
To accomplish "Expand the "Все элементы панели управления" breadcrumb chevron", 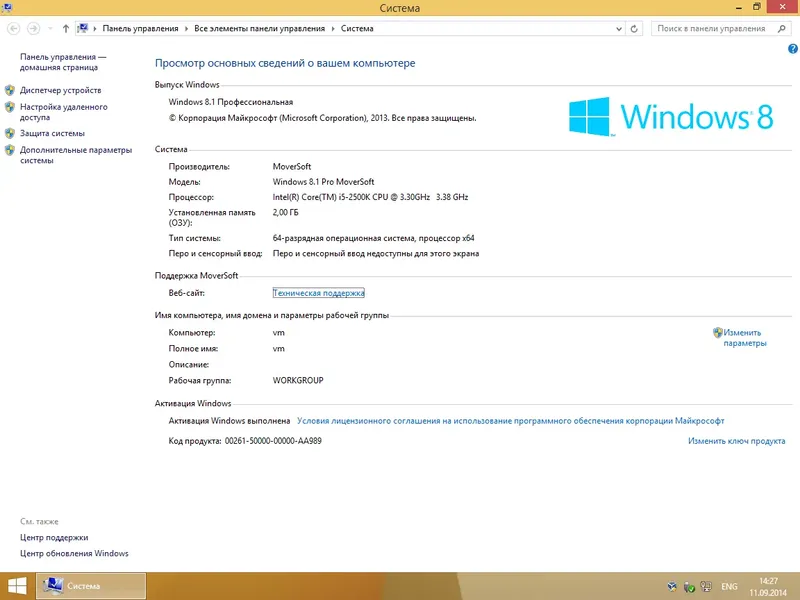I will coord(330,28).
